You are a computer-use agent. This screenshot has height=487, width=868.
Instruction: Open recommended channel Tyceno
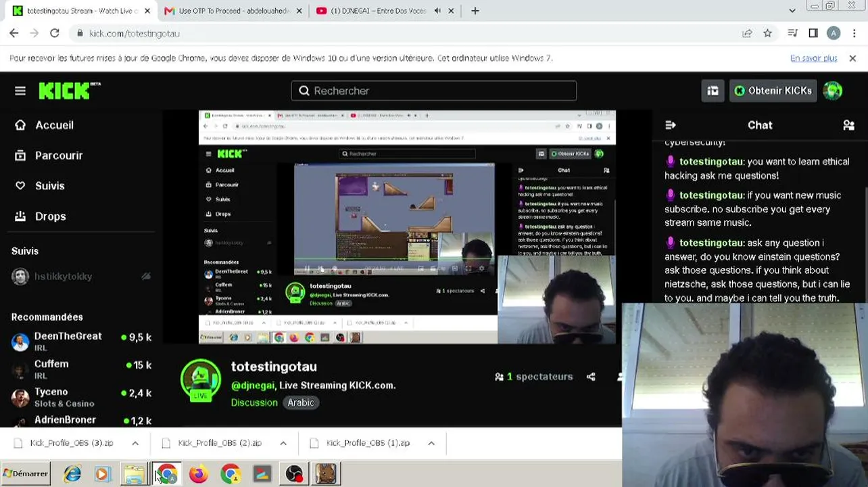tap(81, 397)
